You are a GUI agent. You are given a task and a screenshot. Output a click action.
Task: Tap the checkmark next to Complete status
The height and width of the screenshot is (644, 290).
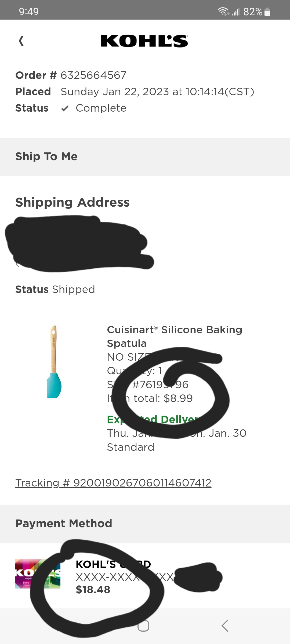tap(65, 108)
